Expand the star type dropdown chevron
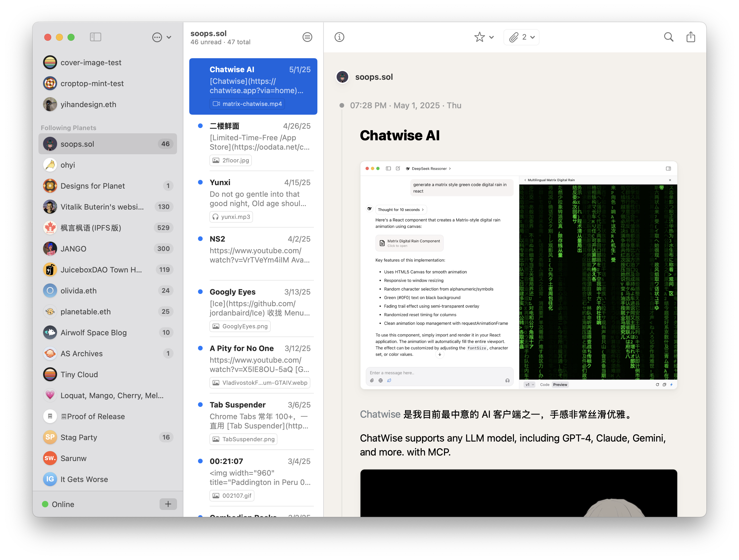Screen dimensions: 739x560 pyautogui.click(x=492, y=37)
